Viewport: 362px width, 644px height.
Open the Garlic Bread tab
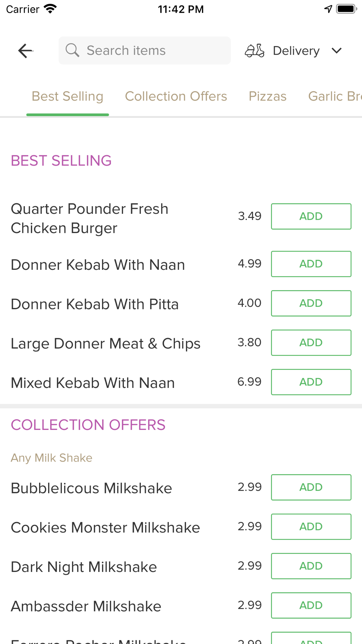(x=334, y=96)
